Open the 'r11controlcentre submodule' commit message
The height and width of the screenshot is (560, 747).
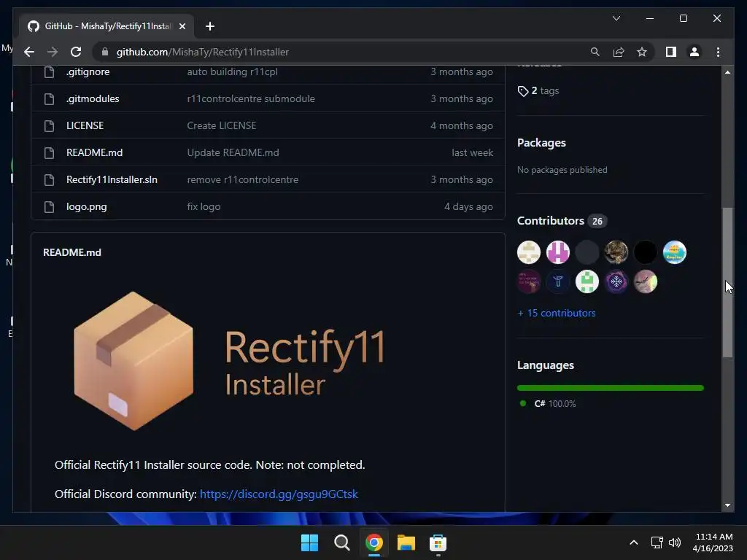tap(251, 98)
